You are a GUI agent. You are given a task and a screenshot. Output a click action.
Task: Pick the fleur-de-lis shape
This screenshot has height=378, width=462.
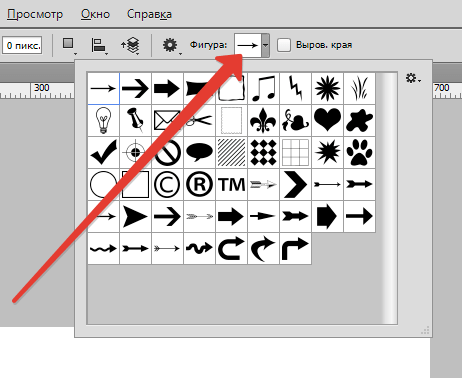(x=263, y=120)
